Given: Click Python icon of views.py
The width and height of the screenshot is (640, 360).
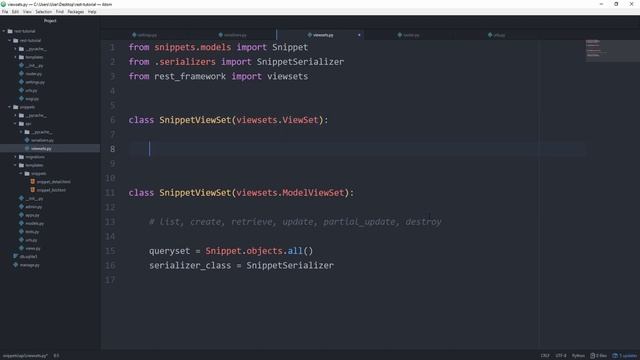Looking at the screenshot, I should click(22, 248).
